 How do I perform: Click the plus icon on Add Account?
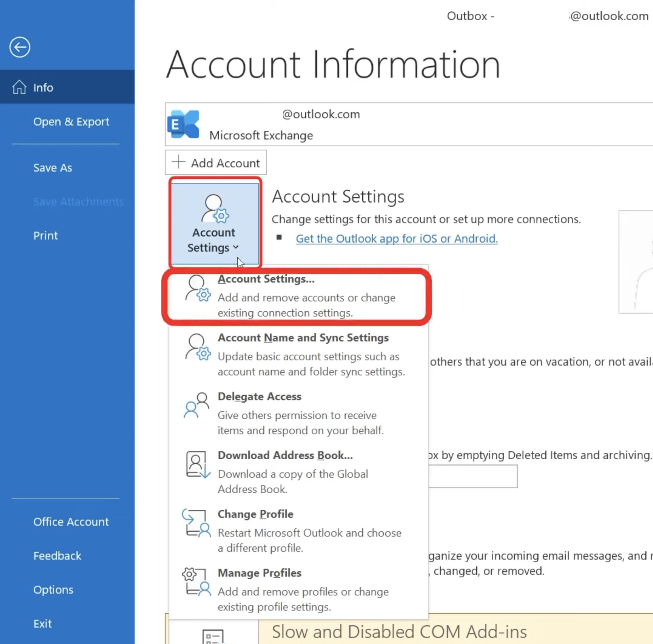(178, 162)
